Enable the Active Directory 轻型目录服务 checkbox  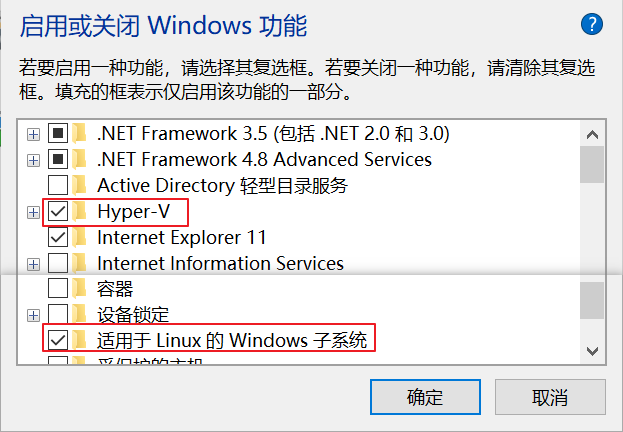58,185
